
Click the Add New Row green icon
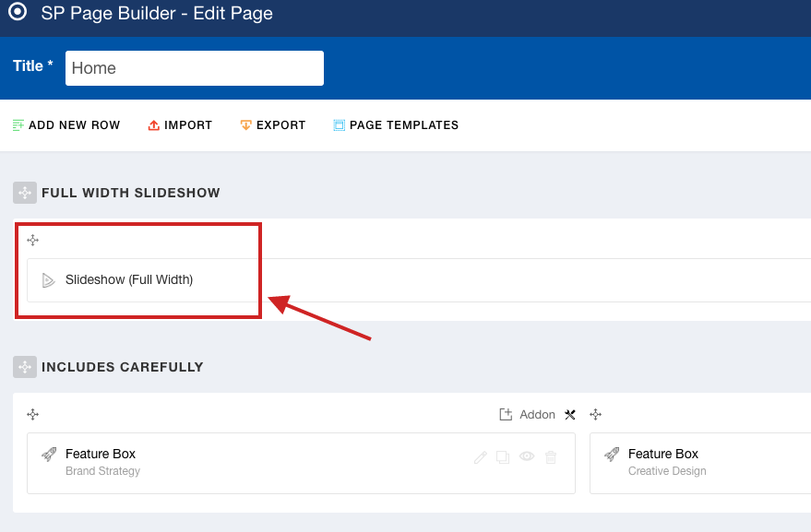18,125
